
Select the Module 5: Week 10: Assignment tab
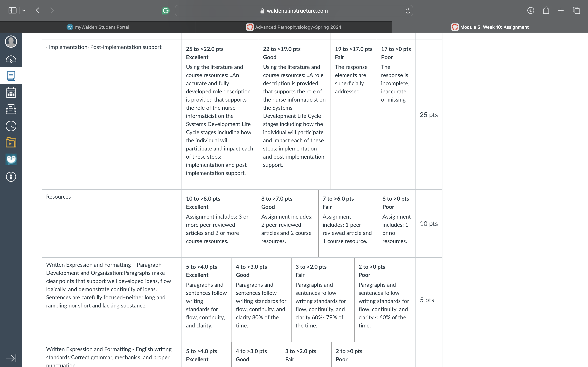pos(490,27)
